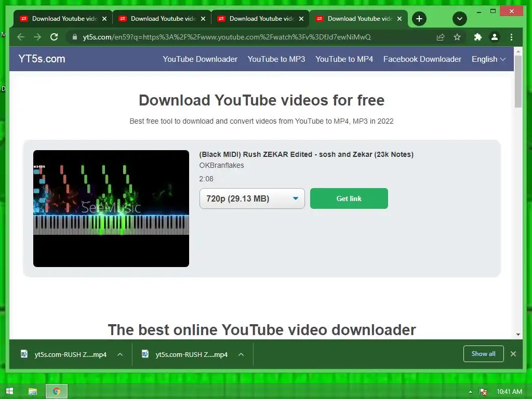
Task: Show hidden system tray icons
Action: [x=470, y=392]
